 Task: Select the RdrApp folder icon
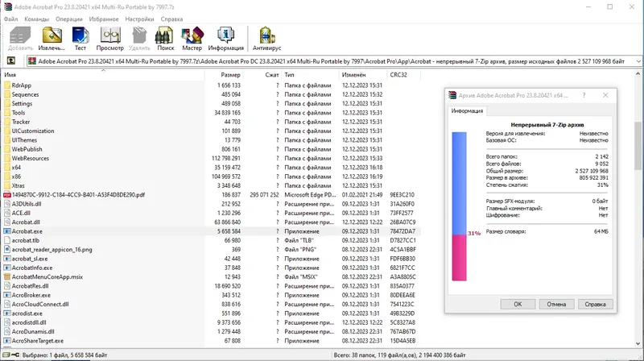click(x=7, y=85)
